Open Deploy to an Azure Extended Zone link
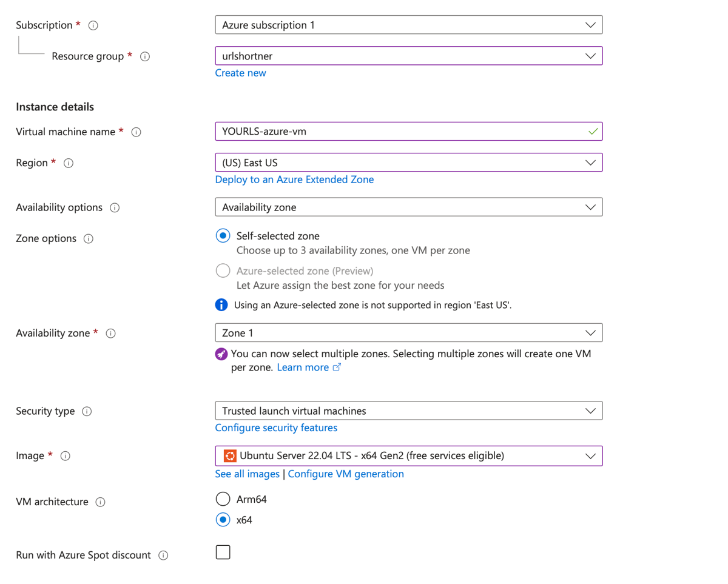728x584 pixels. tap(294, 180)
